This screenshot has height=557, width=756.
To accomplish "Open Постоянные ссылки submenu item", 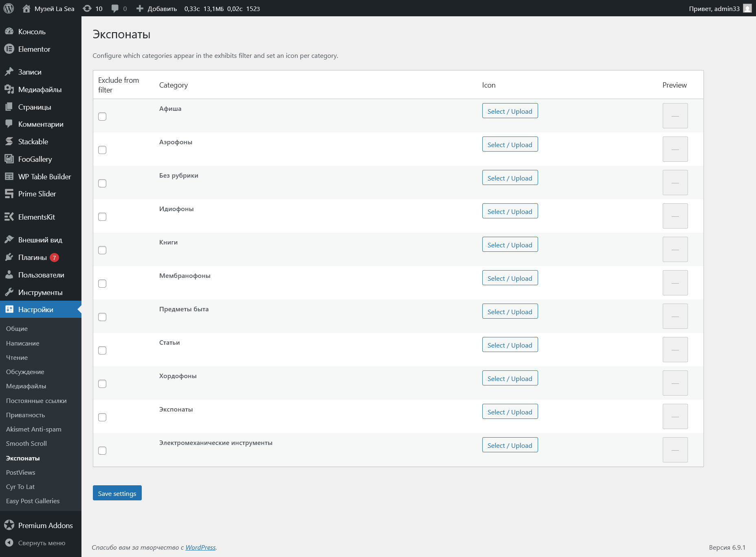I will pyautogui.click(x=36, y=401).
